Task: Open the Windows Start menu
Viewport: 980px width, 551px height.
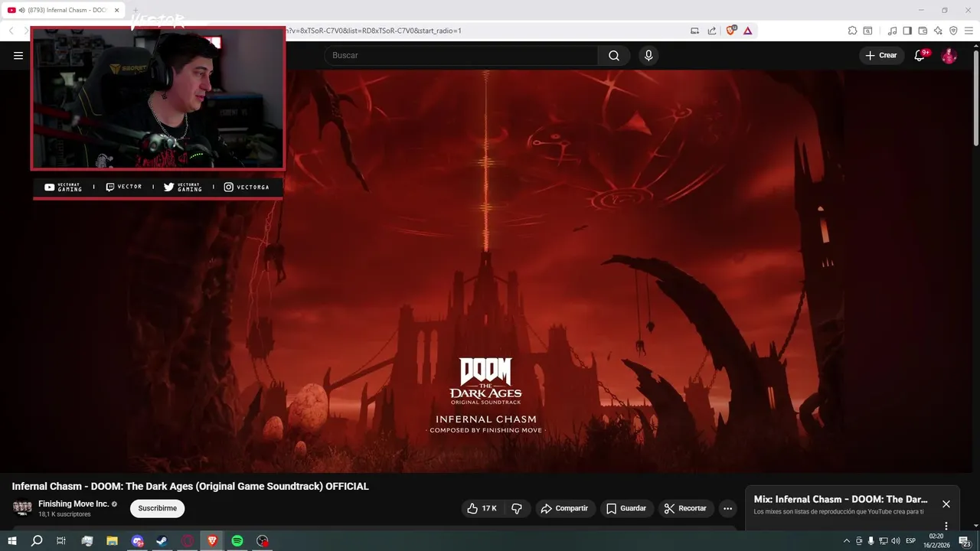Action: [x=11, y=541]
